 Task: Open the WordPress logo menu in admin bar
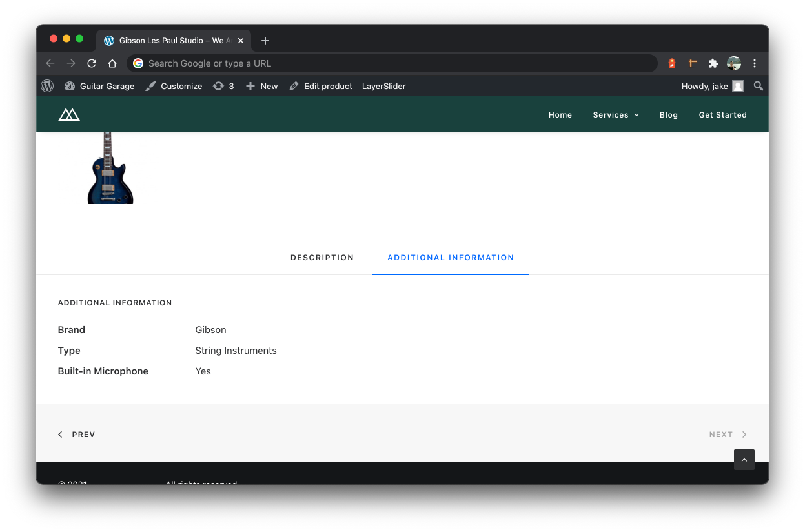click(46, 85)
